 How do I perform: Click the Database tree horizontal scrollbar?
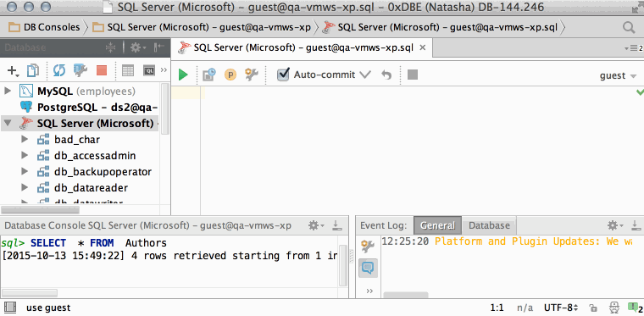(40, 210)
